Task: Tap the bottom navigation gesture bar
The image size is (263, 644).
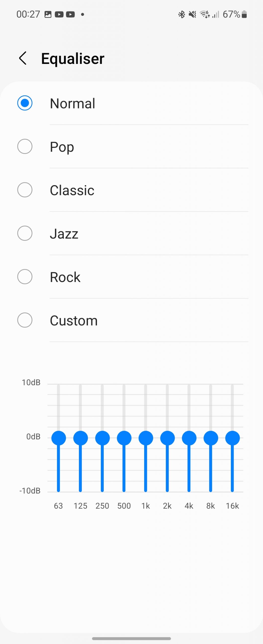Action: pos(131,638)
